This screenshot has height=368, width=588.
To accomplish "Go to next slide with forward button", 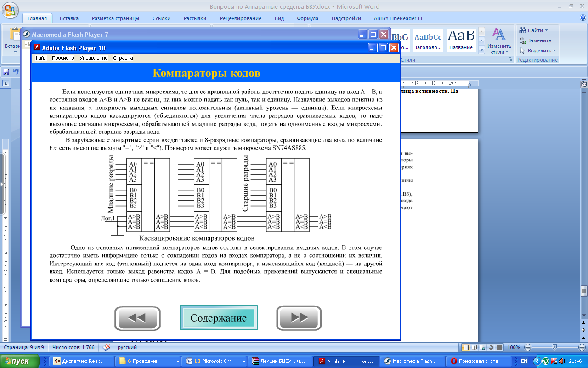I will [299, 318].
